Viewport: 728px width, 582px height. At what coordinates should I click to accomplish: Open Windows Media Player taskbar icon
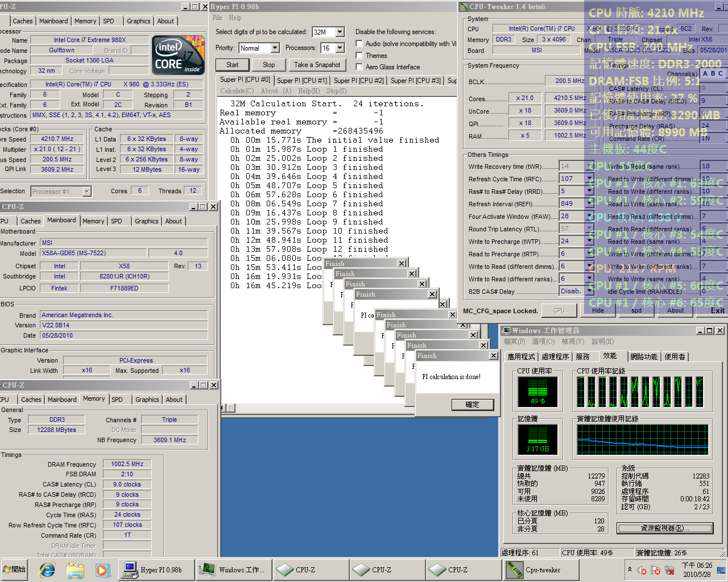tap(102, 569)
